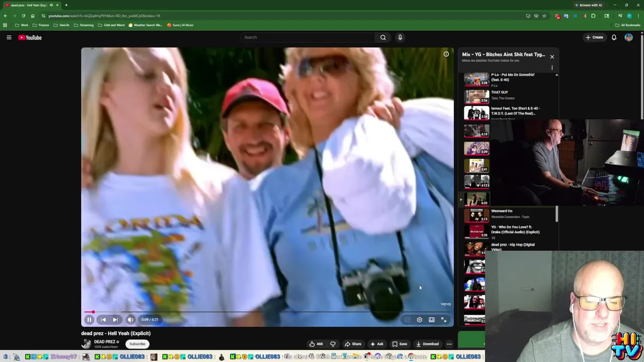Viewport: 644px width, 362px height.
Task: Open the Ask AI button
Action: [377, 344]
